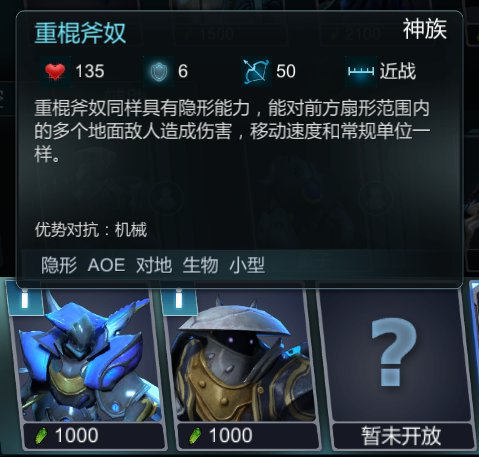Select the blue armored unit portrait
The image size is (479, 457).
(87, 357)
